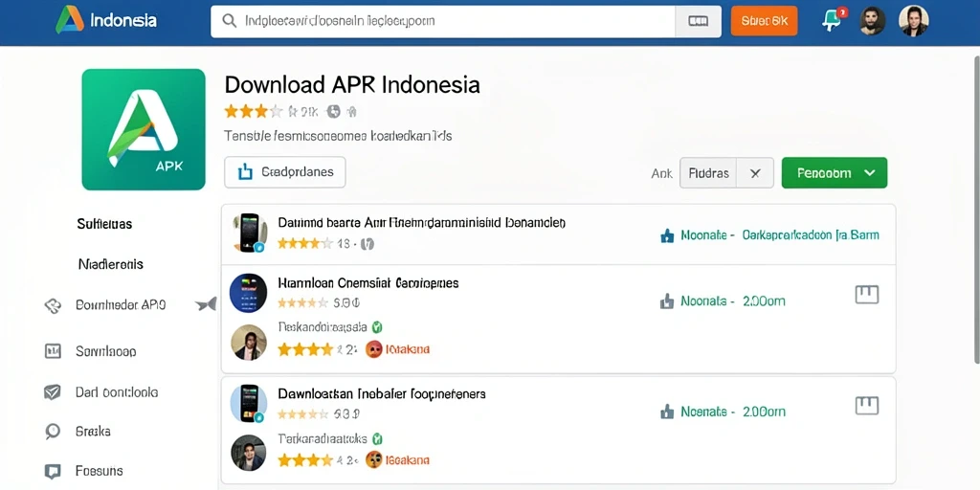Open Sraaka sidebar item
This screenshot has width=980, height=490.
click(x=93, y=432)
